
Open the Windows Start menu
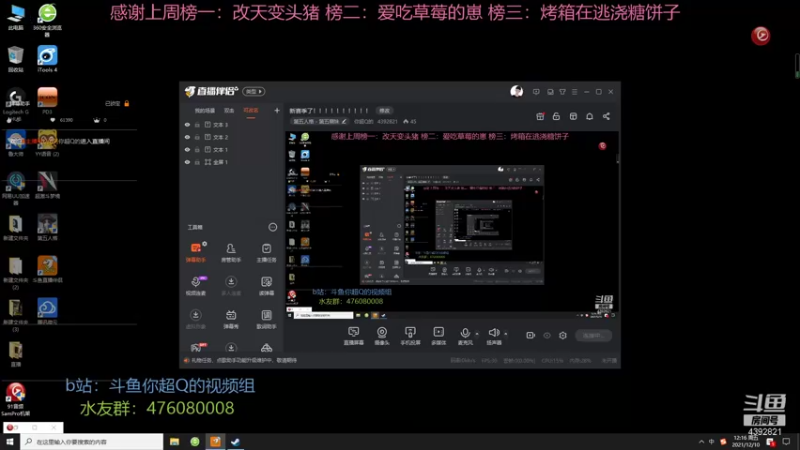10,442
